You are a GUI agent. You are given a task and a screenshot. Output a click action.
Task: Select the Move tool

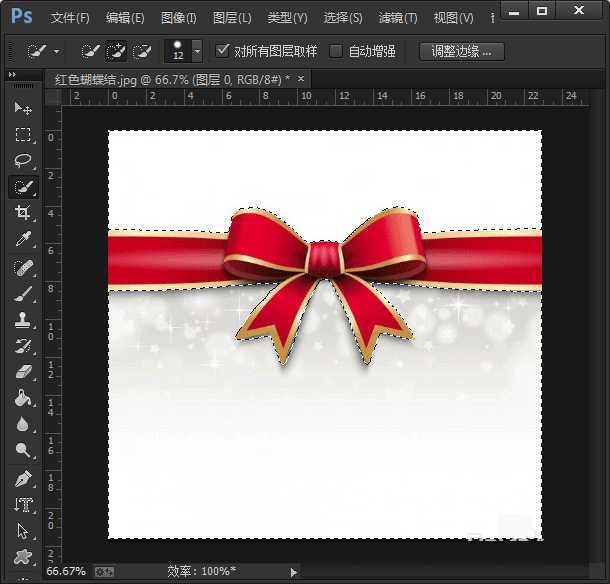coord(23,108)
